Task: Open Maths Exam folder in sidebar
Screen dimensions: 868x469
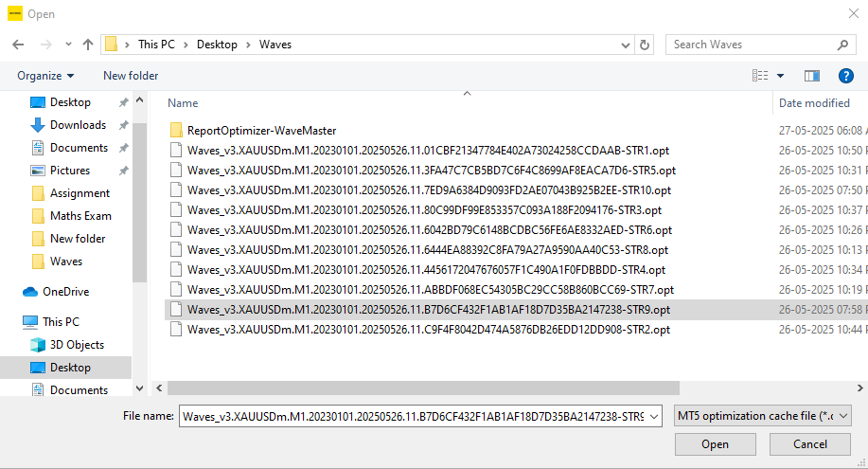Action: [80, 216]
